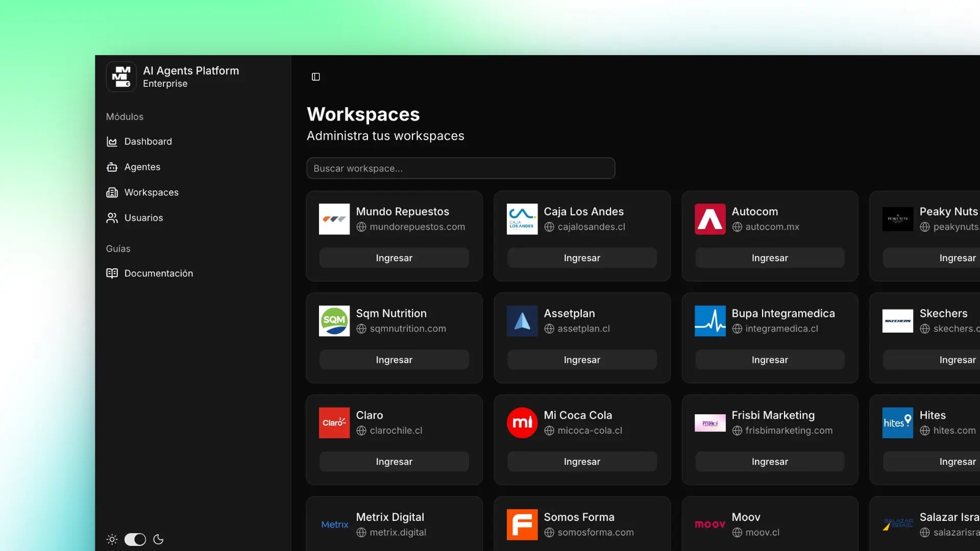Click globe icon next to metrix.digital
Image resolution: width=980 pixels, height=551 pixels.
point(361,533)
